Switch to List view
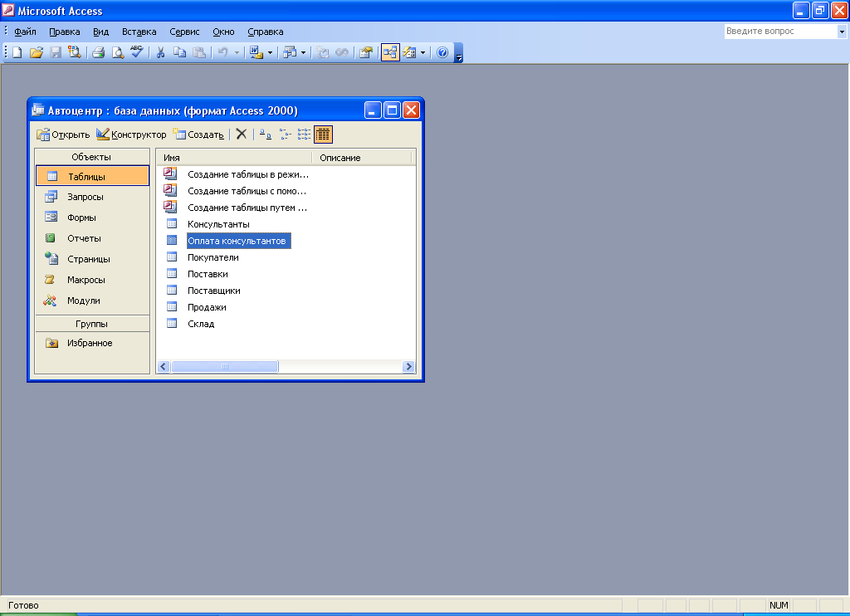The width and height of the screenshot is (850, 616). click(x=304, y=134)
